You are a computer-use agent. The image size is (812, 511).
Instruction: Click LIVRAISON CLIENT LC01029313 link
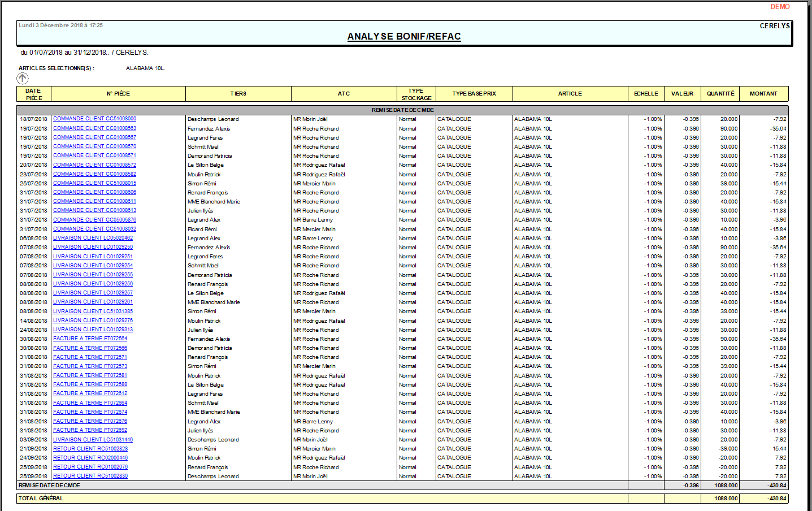click(93, 330)
